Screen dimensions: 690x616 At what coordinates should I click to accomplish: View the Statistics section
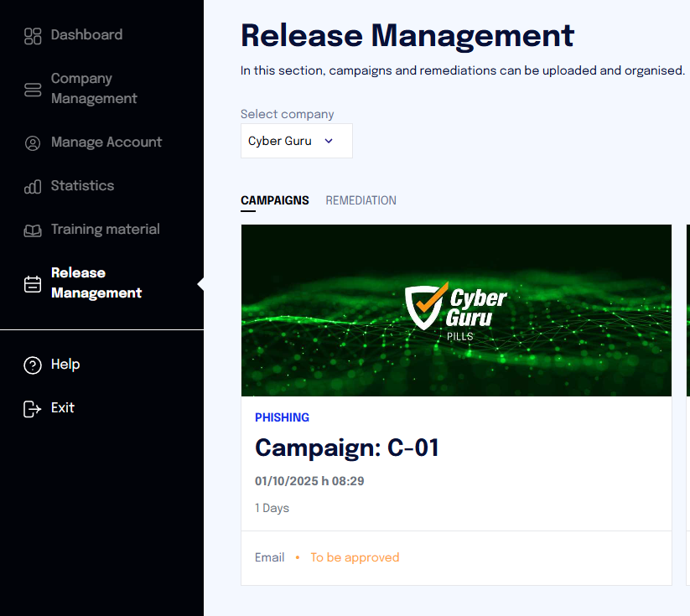coord(82,186)
